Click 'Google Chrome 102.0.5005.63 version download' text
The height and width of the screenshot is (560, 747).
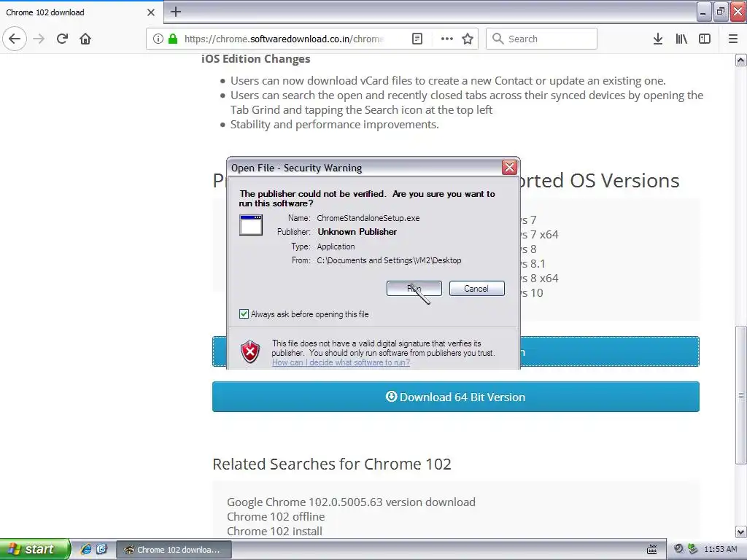click(351, 502)
